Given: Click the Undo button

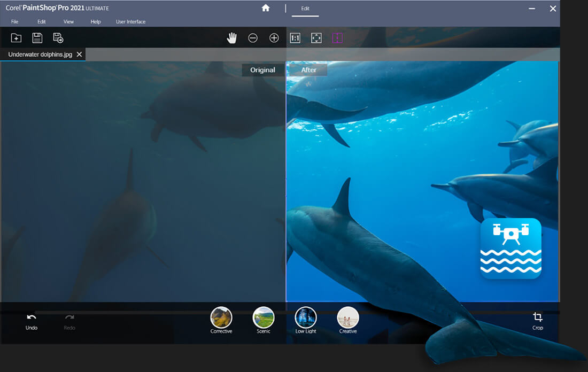Looking at the screenshot, I should coord(32,321).
